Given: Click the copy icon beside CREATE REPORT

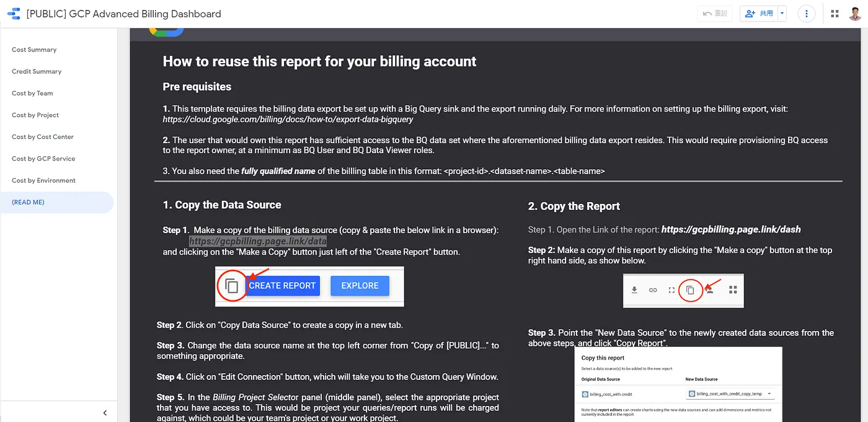Looking at the screenshot, I should click(231, 286).
